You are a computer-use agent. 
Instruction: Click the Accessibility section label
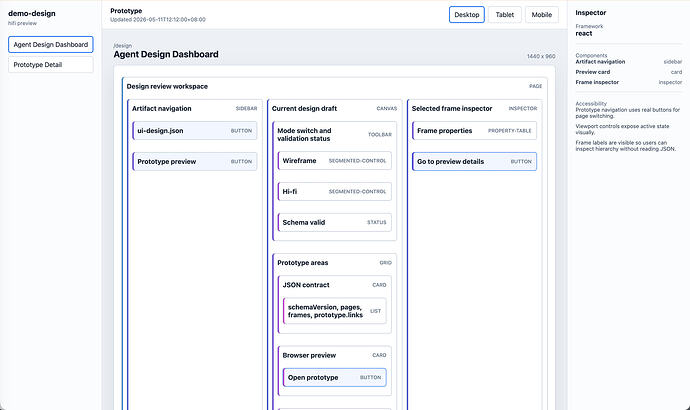point(591,103)
